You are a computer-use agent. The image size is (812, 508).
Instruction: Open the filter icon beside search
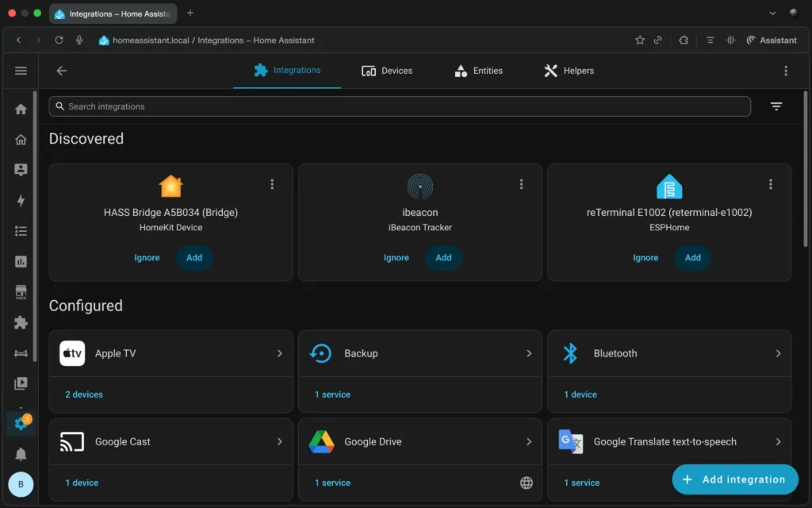click(776, 106)
